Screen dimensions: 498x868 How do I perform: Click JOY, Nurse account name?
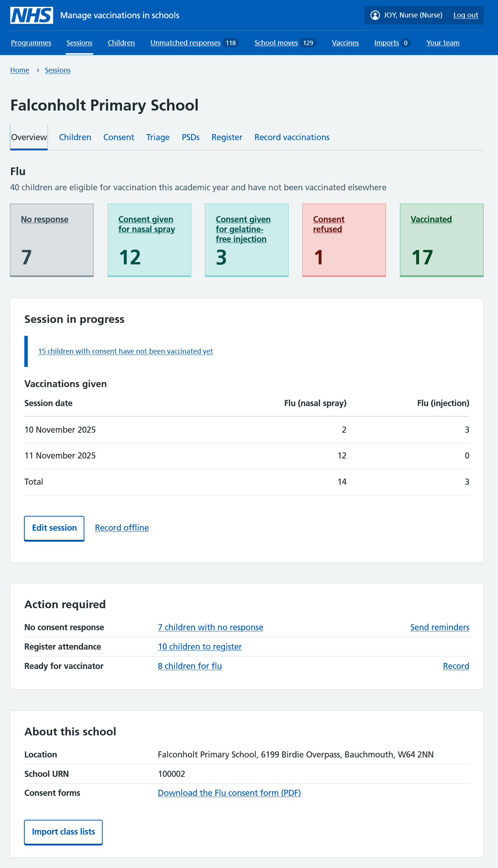point(413,15)
